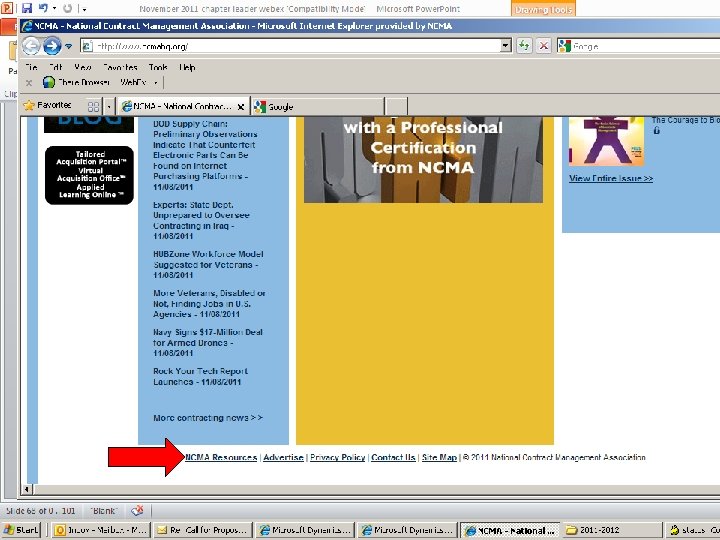This screenshot has height=540, width=720.
Task: Open NCMA - National taskbar item
Action: (510, 530)
